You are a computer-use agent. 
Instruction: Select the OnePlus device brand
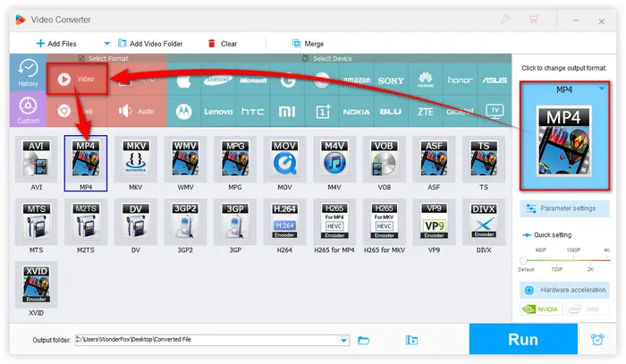click(322, 112)
